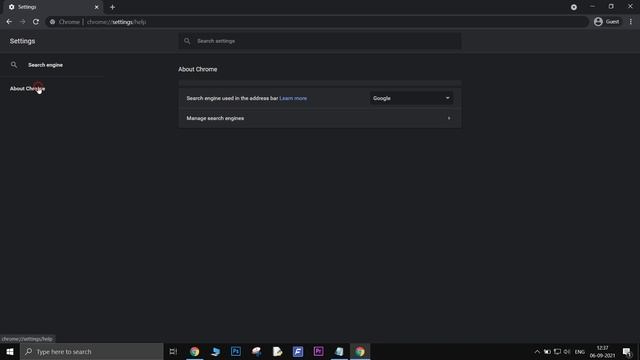
Task: Open the active Chrome taskbar icon
Action: [360, 351]
